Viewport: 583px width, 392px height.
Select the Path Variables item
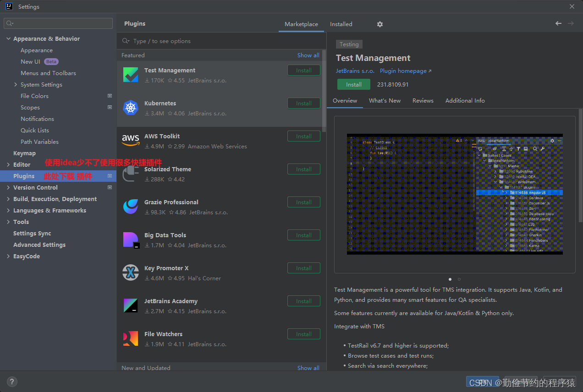(39, 142)
